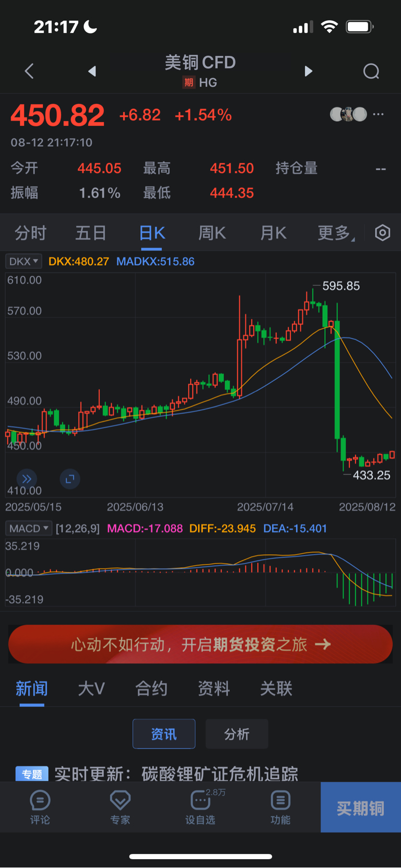401x868 pixels.
Task: Tap the +1.54% change percentage
Action: (203, 115)
